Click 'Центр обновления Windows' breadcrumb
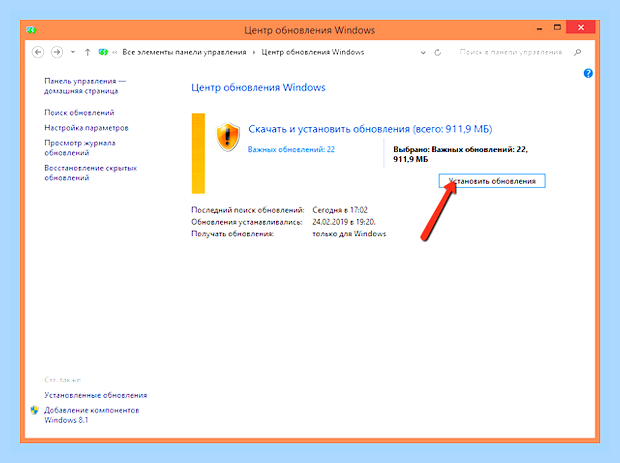This screenshot has height=463, width=620. pos(313,52)
